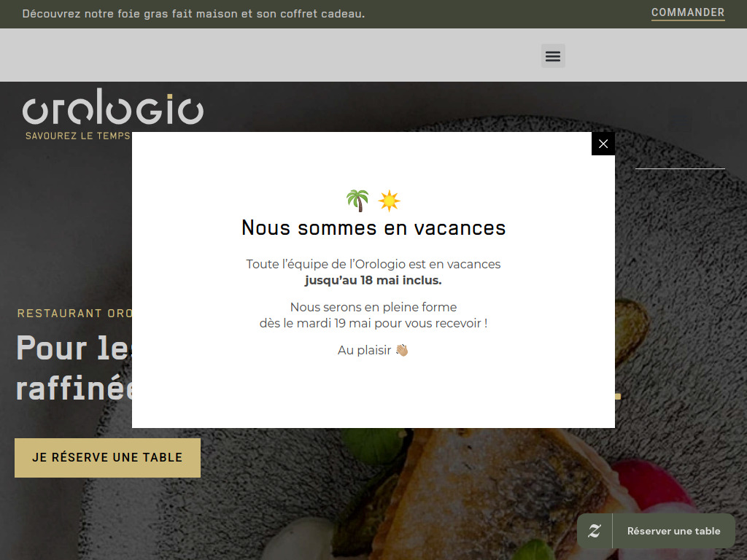Click the 'jusqu'au 18 mai inclus' text
Viewport: 747px width, 560px height.
click(x=373, y=281)
